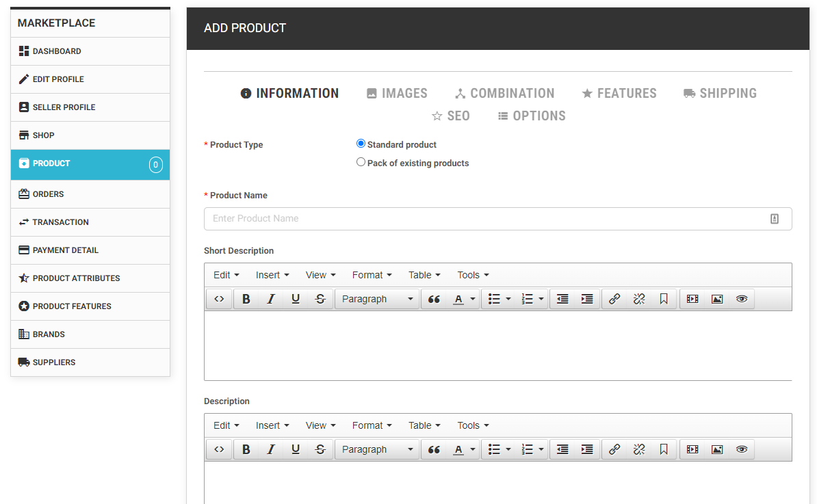The image size is (817, 504).
Task: Go to Edit Profile page
Action: pyautogui.click(x=90, y=79)
